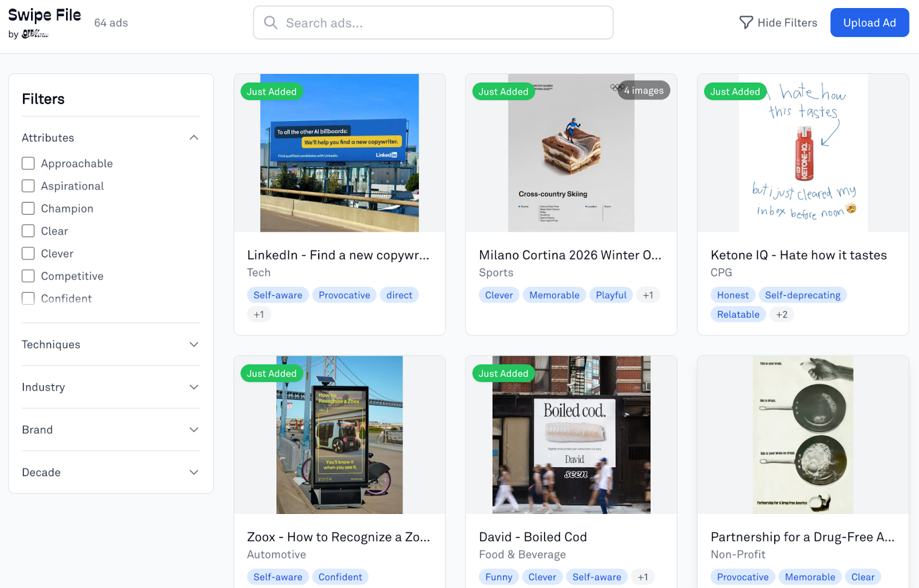The height and width of the screenshot is (588, 919).
Task: Open the LinkedIn billboard ad thumbnail
Action: click(339, 153)
